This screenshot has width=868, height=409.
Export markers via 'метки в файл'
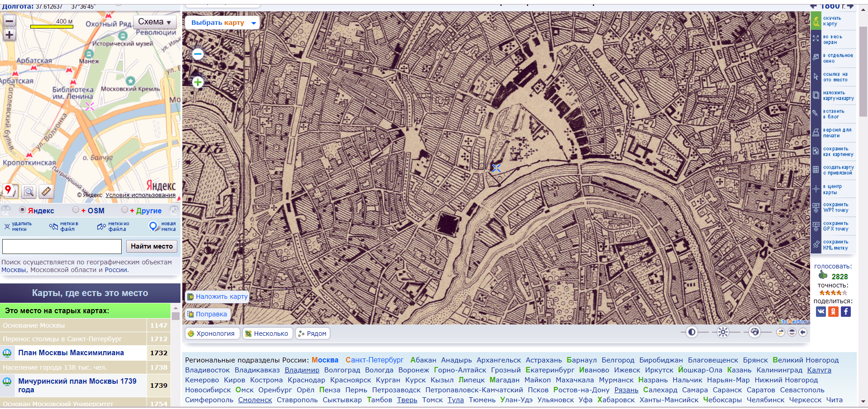pos(64,226)
